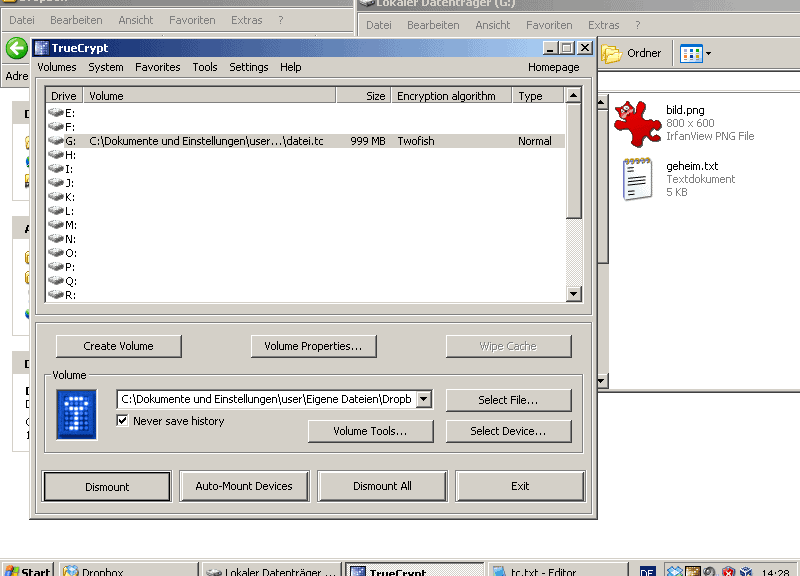Click the Select Device button
The height and width of the screenshot is (576, 800).
[x=508, y=431]
